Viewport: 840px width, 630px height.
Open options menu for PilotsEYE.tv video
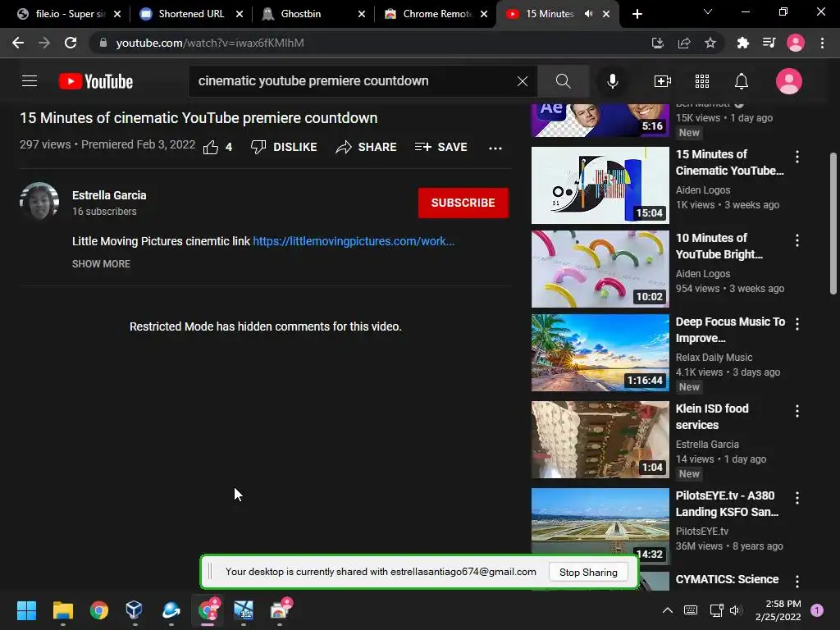point(797,498)
